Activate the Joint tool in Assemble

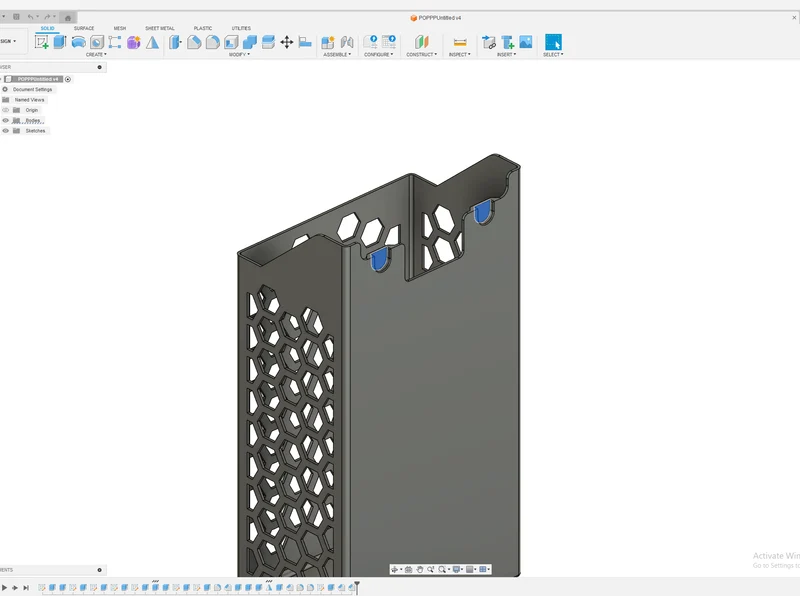click(347, 42)
